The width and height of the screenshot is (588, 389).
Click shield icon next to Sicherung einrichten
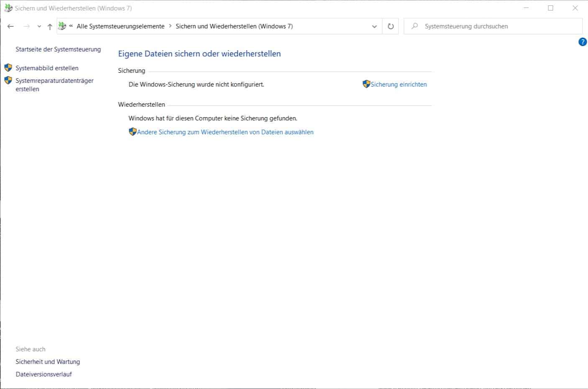tap(366, 84)
